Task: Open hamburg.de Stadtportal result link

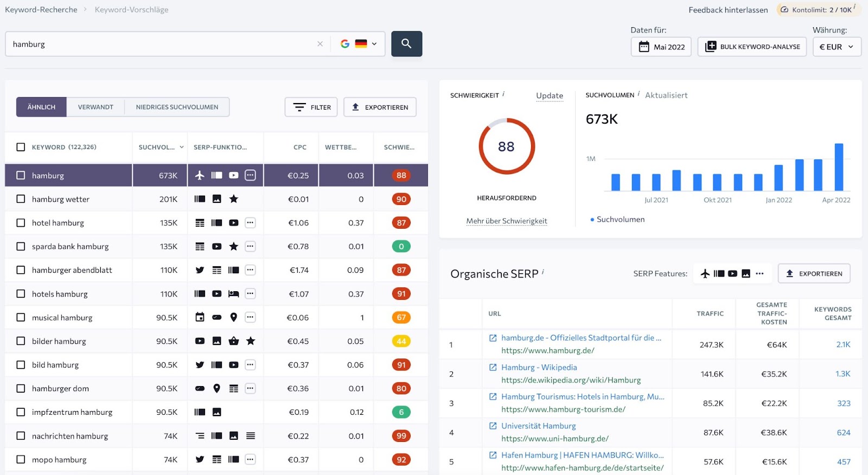Action: (581, 338)
